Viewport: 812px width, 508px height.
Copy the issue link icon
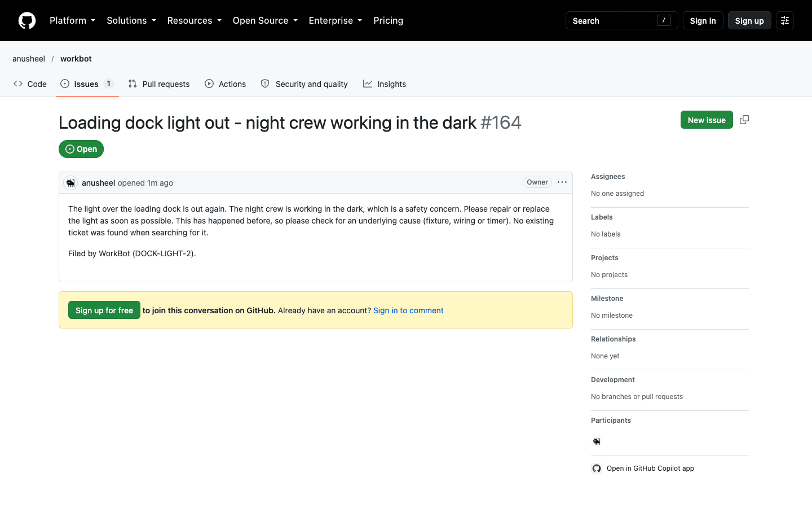click(744, 120)
